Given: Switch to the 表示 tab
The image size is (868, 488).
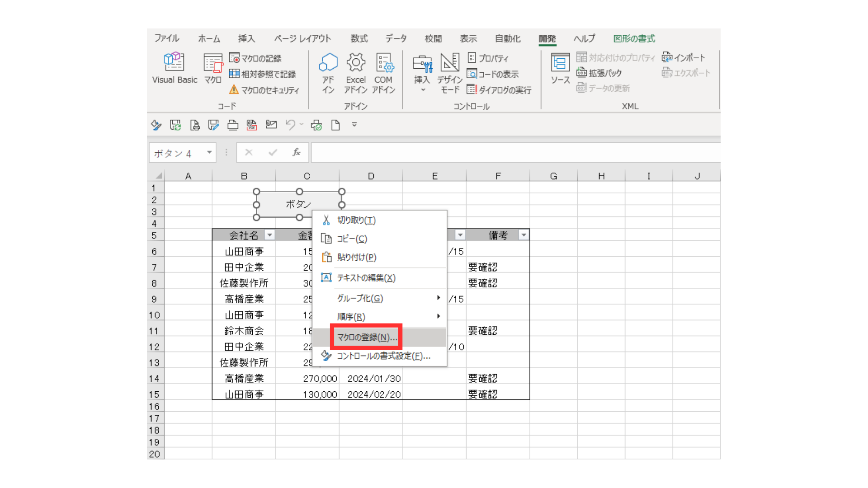Looking at the screenshot, I should pyautogui.click(x=468, y=38).
